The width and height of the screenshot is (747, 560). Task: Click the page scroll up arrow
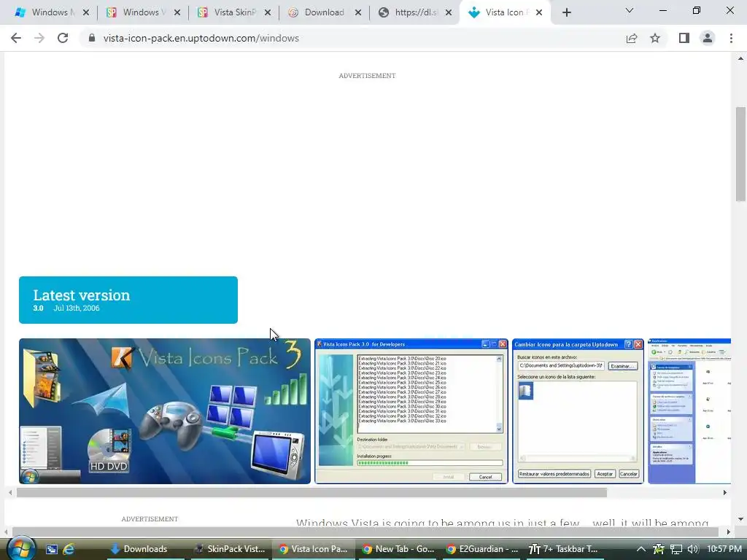(x=740, y=58)
